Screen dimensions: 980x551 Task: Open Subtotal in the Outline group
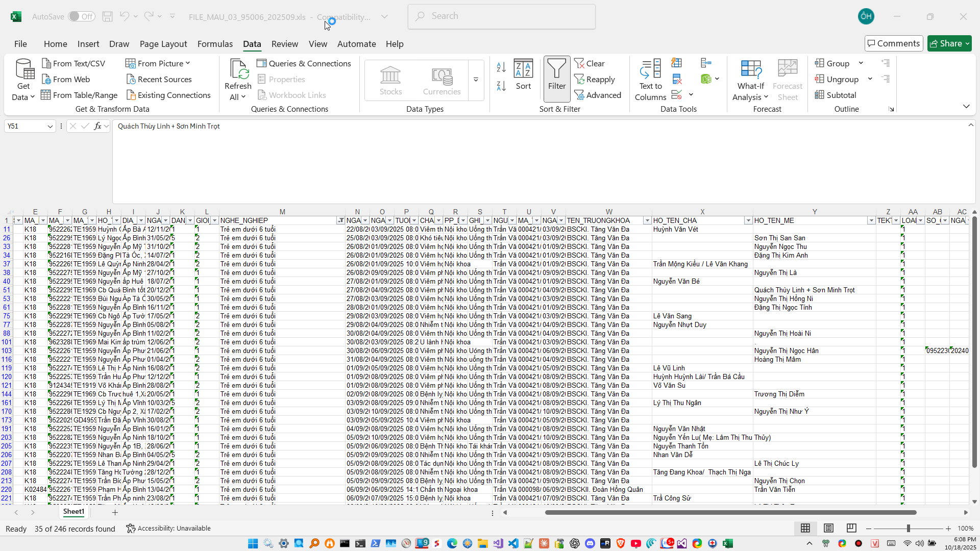point(835,95)
